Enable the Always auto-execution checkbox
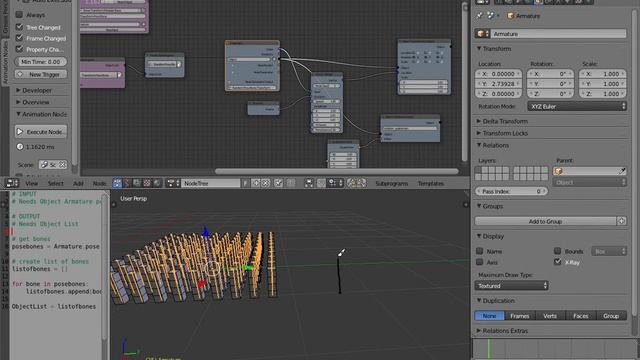 click(x=19, y=14)
